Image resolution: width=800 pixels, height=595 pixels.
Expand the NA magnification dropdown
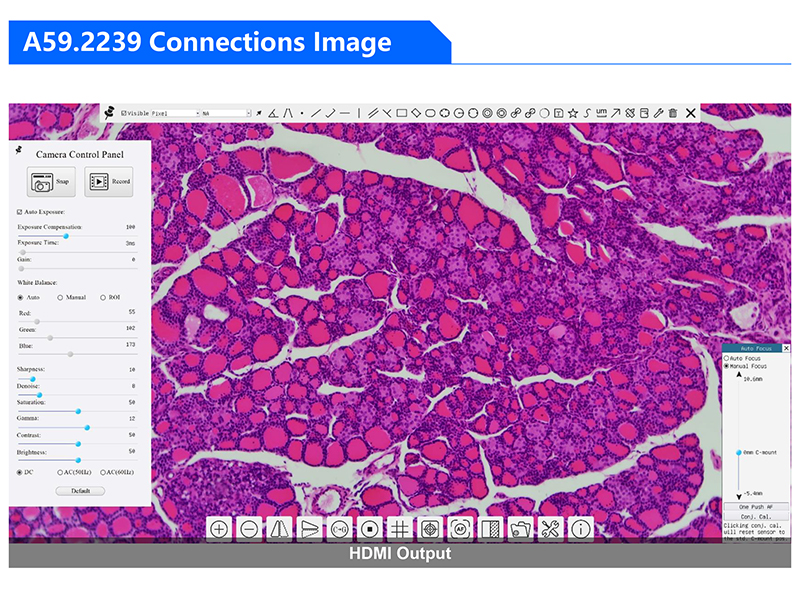click(226, 114)
